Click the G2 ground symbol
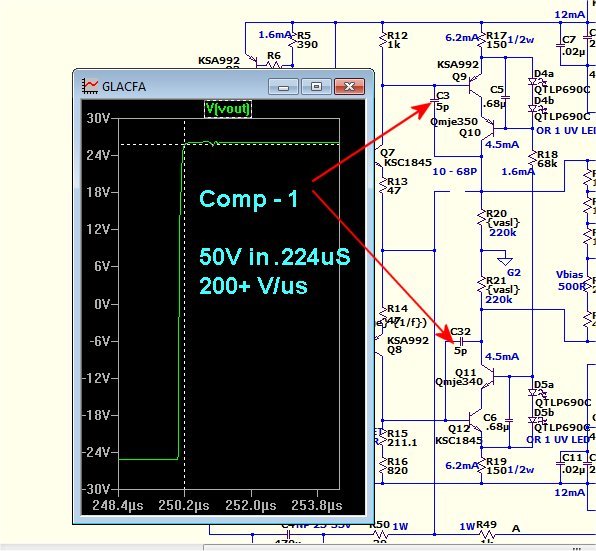This screenshot has height=551, width=596. click(x=505, y=261)
